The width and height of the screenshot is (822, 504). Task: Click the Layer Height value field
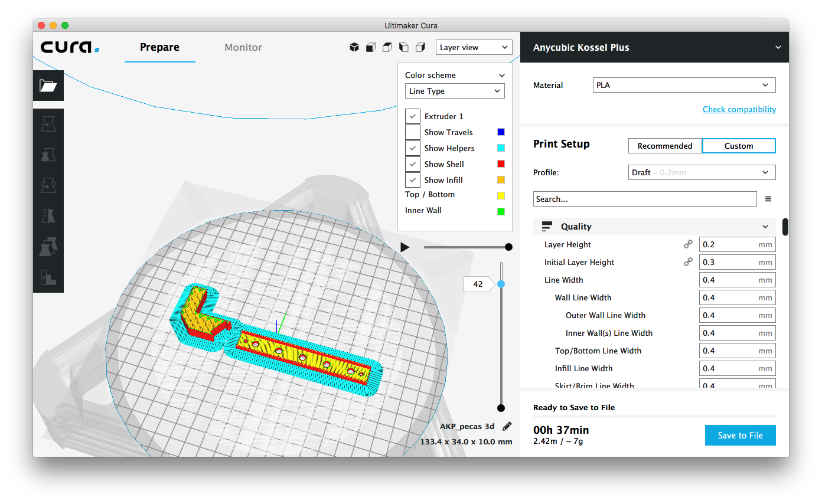738,244
